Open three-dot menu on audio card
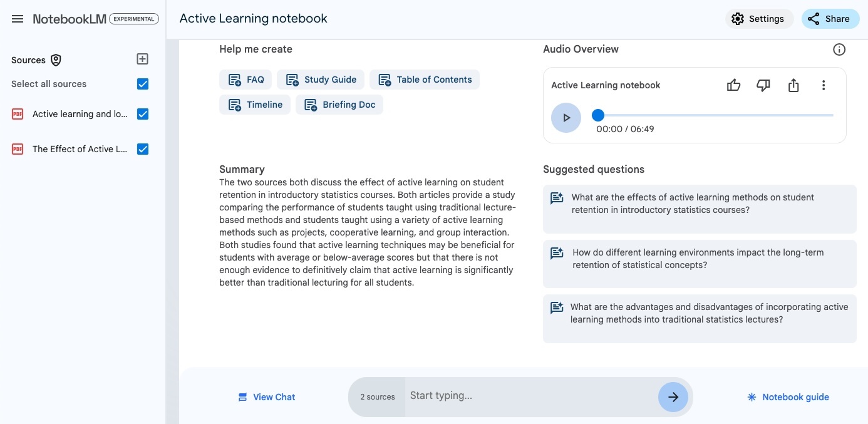Image resolution: width=868 pixels, height=424 pixels. 824,85
